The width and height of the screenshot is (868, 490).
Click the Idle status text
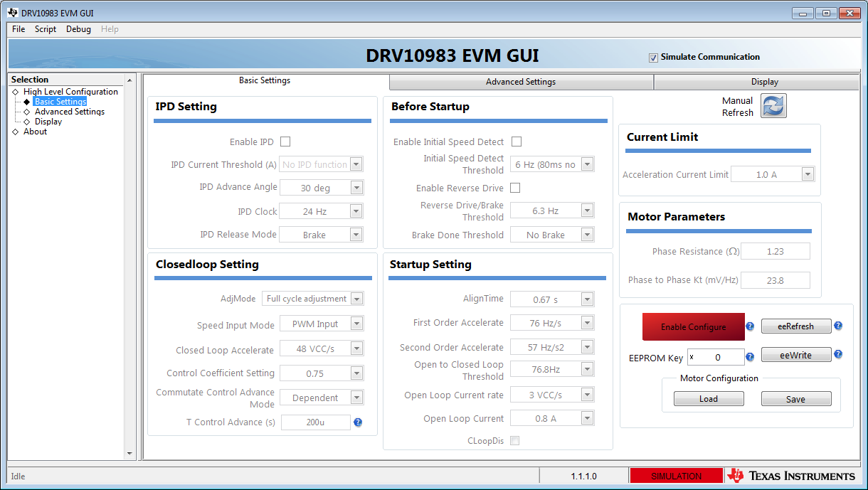point(18,476)
